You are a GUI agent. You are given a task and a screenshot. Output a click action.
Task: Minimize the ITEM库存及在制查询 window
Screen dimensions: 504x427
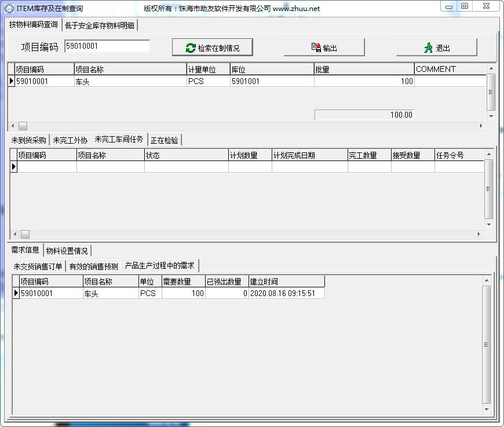pyautogui.click(x=449, y=6)
